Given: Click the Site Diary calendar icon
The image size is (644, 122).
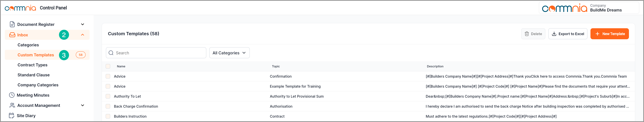Looking at the screenshot, I should pos(12,115).
